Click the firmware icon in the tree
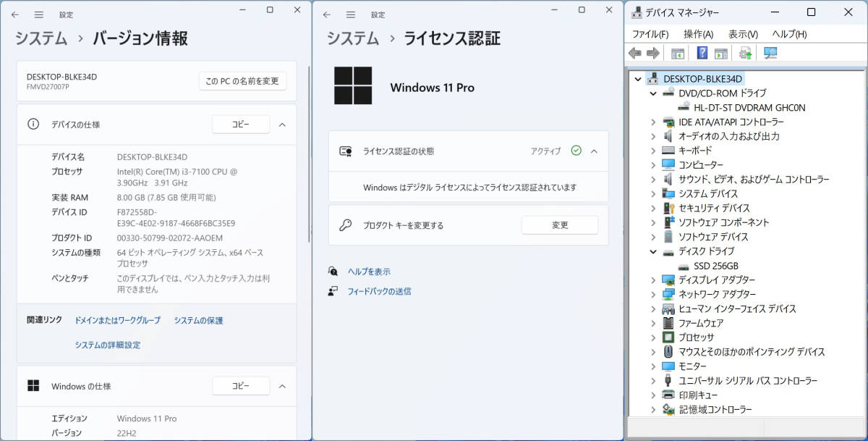Viewport: 868px width, 441px height. (x=668, y=323)
